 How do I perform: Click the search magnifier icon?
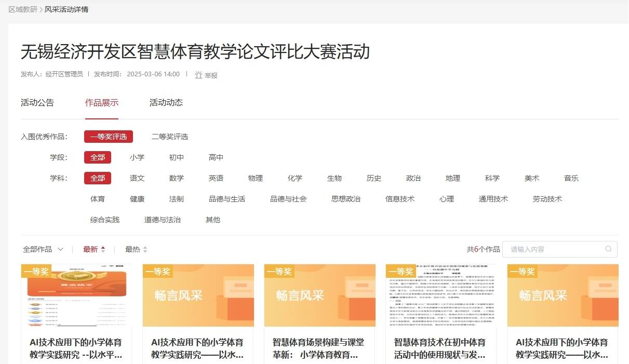point(608,249)
